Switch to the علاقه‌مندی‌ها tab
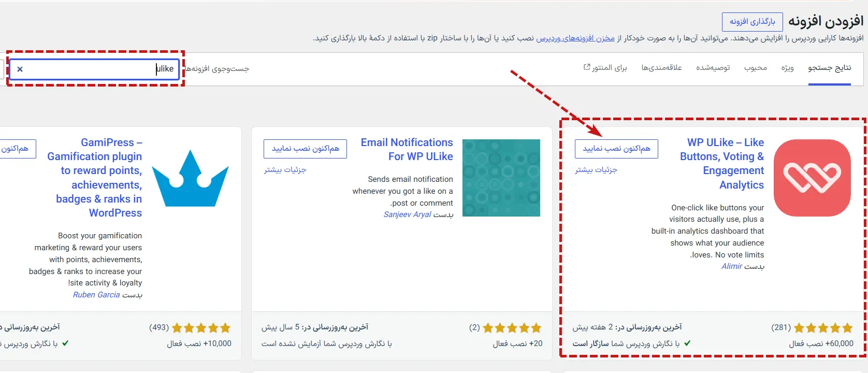Viewport: 868px width, 373px height. coord(662,68)
